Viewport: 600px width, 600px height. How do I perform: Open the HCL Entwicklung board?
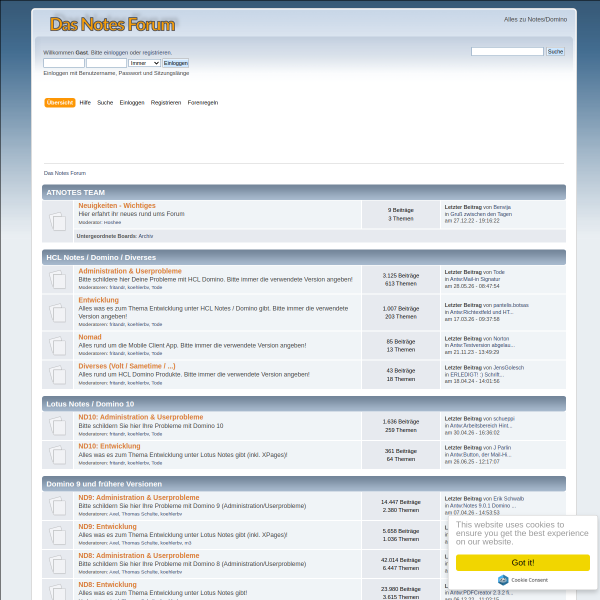pyautogui.click(x=99, y=300)
